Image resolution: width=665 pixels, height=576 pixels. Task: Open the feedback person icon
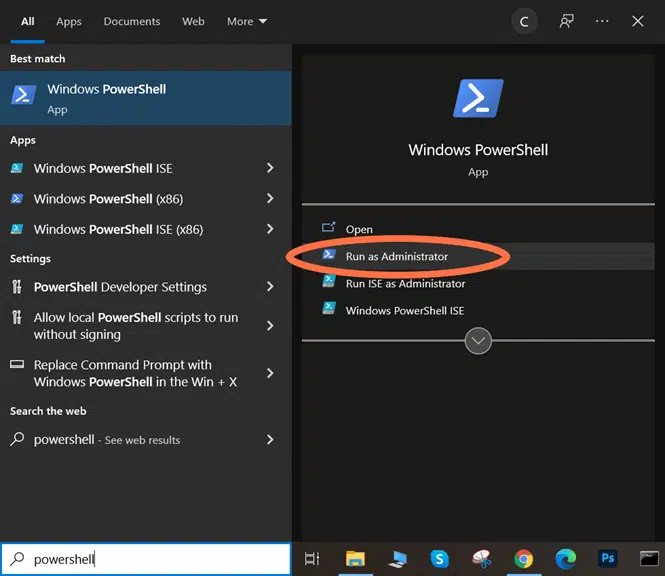tap(566, 21)
